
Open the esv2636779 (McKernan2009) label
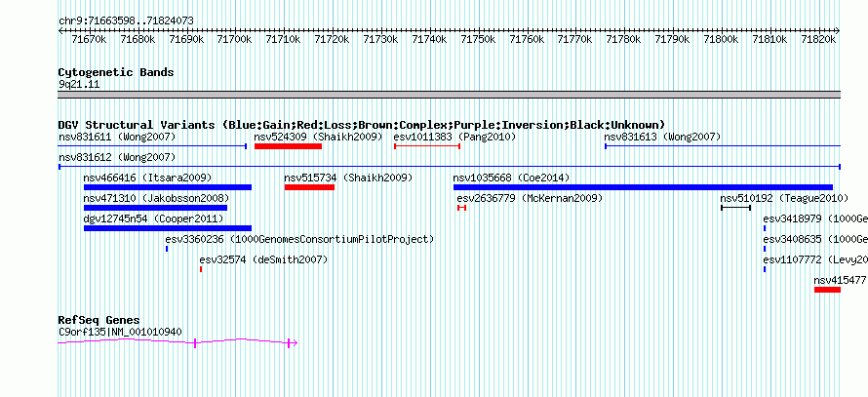click(x=530, y=198)
